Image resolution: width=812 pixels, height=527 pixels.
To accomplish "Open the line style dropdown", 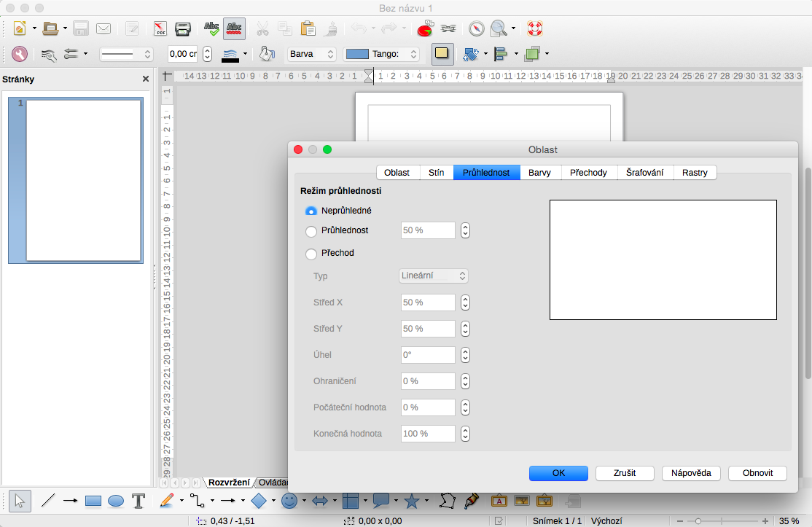I will 126,54.
